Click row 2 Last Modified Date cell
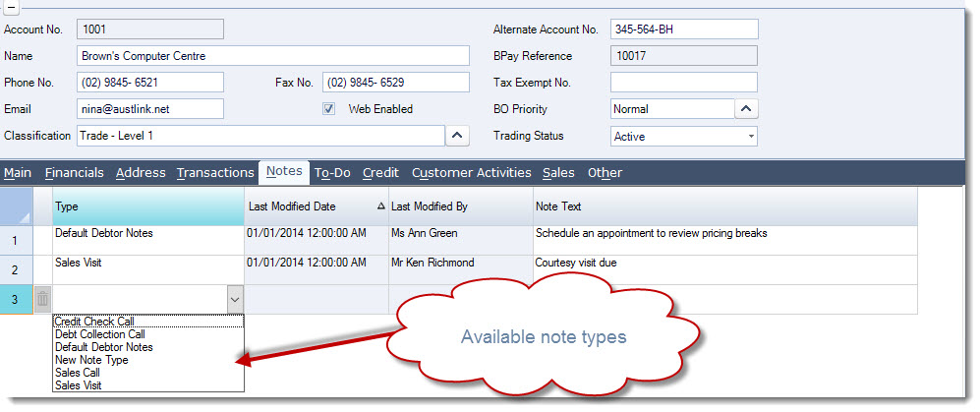 317,270
